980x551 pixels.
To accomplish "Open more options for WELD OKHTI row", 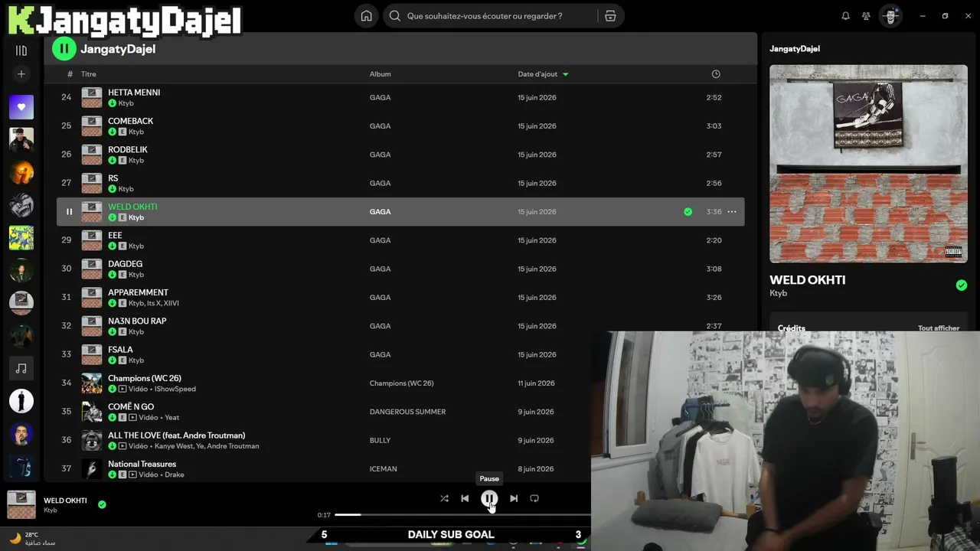I will (x=732, y=212).
